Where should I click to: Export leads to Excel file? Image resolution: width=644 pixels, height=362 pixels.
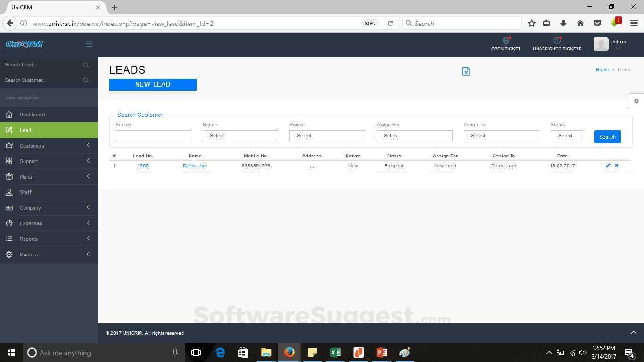click(466, 71)
